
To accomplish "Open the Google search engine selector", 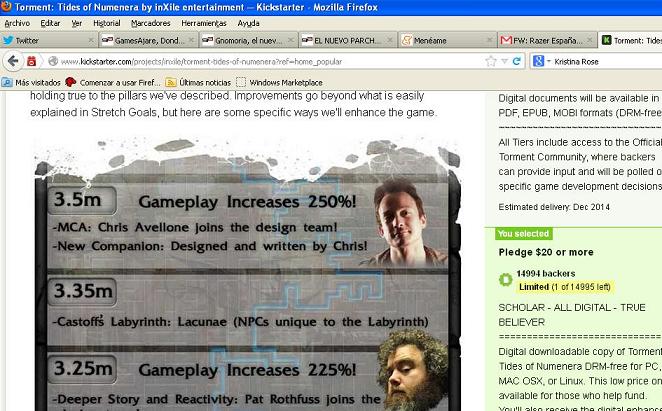I will pyautogui.click(x=542, y=61).
